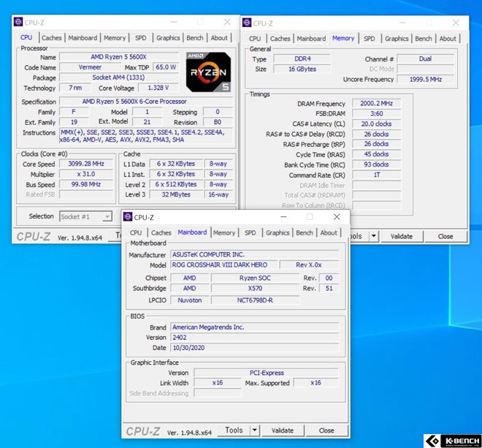The height and width of the screenshot is (448, 482).
Task: Click the Close button in the Mainboard window
Action: [326, 430]
